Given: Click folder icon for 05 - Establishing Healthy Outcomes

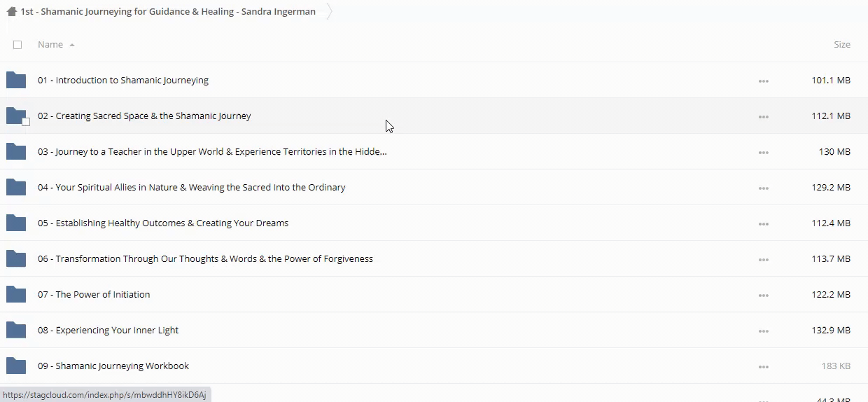Looking at the screenshot, I should [16, 223].
